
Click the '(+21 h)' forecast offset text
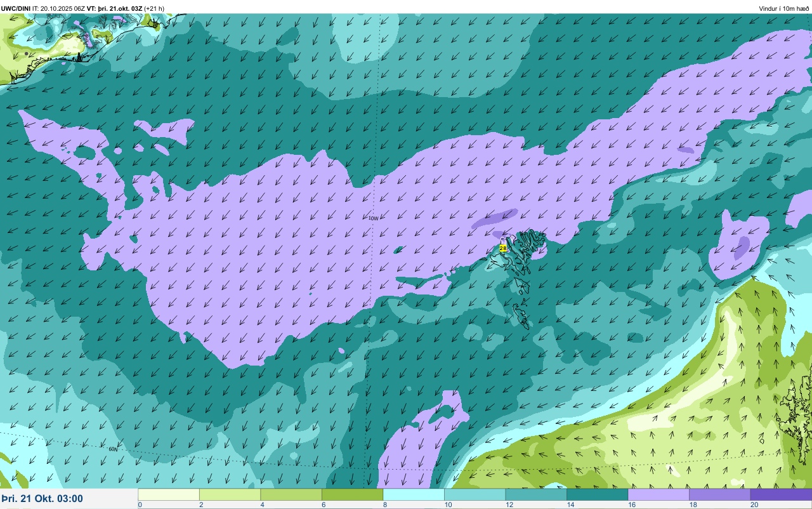click(154, 8)
